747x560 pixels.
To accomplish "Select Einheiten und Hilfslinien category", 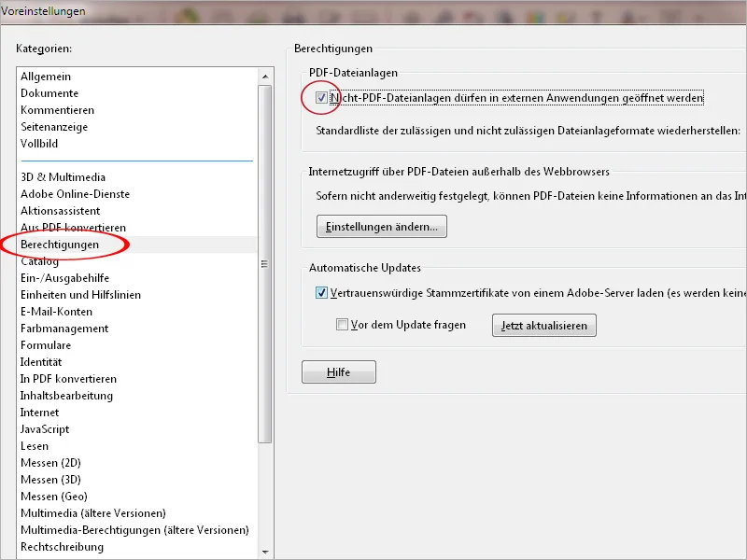I will (x=80, y=295).
